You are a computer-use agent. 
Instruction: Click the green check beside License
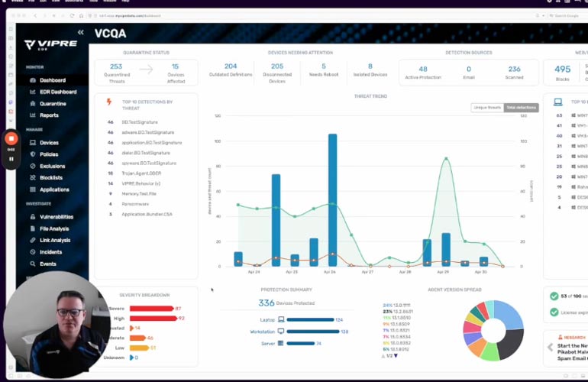tap(554, 312)
